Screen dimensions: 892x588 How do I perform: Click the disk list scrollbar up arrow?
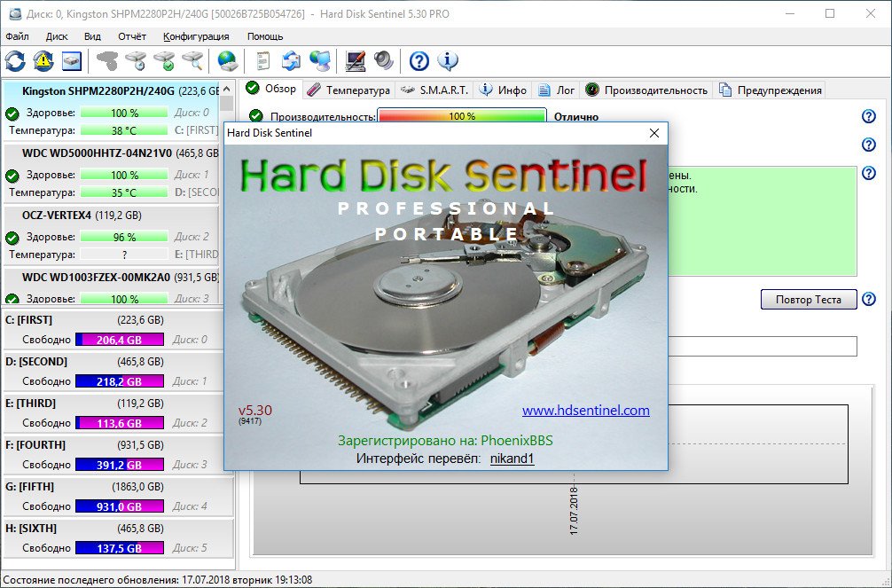pyautogui.click(x=226, y=90)
